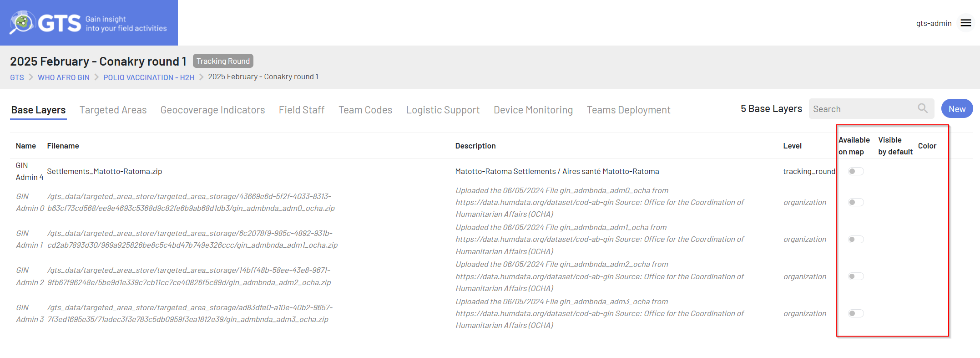Click organization level in GIN Admin 1 row
Screen dimensions: 980x358
804,239
